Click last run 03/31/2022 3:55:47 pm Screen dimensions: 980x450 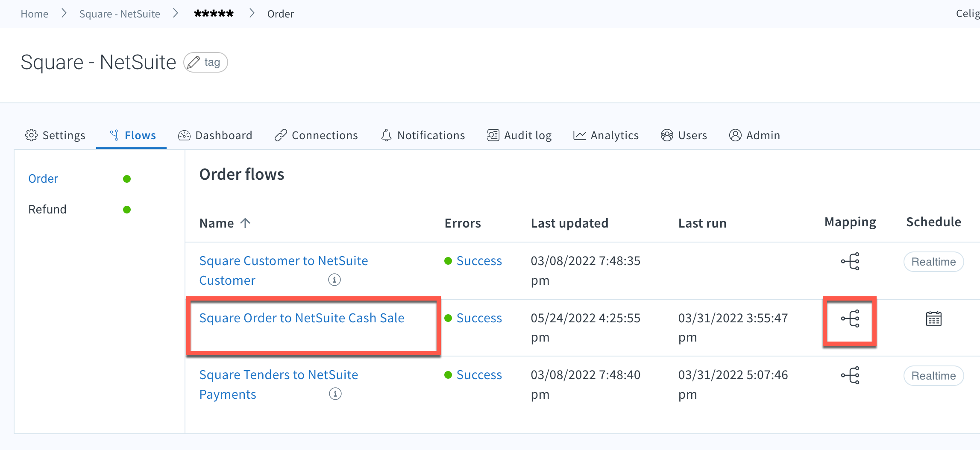click(x=733, y=327)
